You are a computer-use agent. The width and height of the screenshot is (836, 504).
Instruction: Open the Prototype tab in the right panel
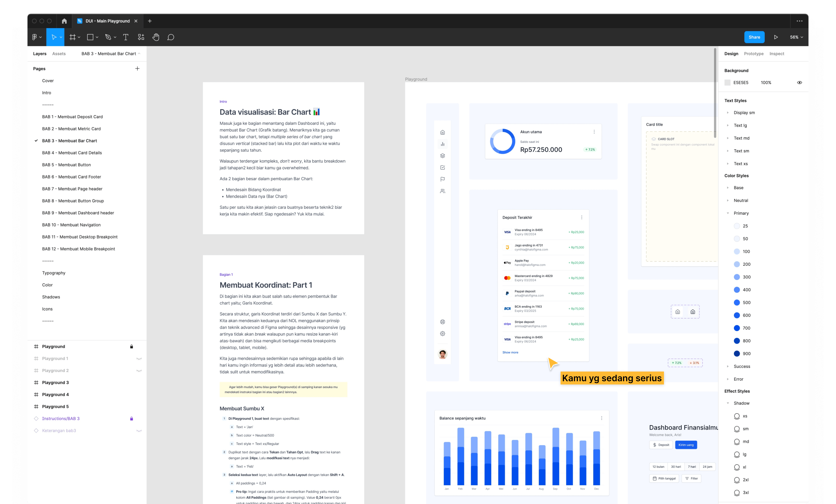(x=754, y=54)
